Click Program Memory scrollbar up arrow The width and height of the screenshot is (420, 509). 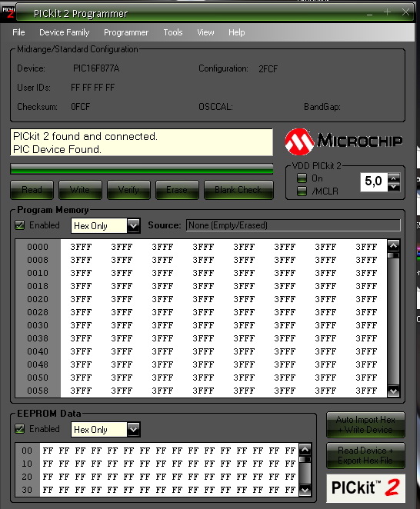[393, 245]
